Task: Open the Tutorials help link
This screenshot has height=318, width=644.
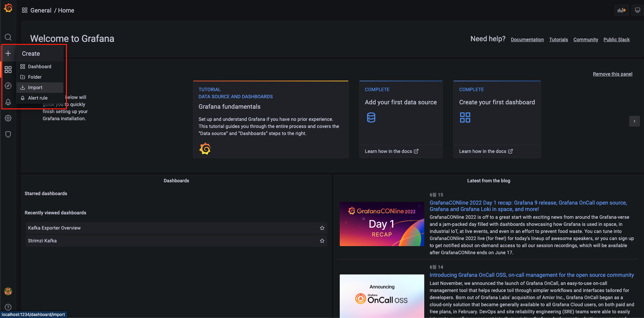Action: point(558,39)
